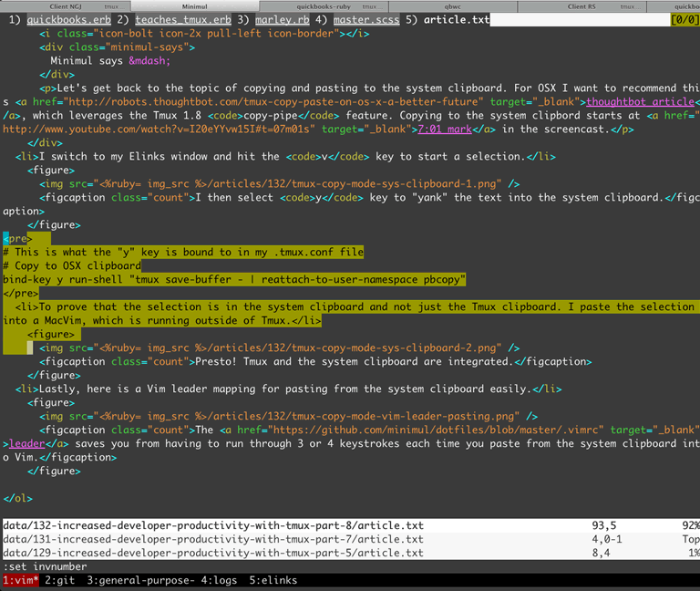The image size is (700, 591).
Task: Switch to tmux window 1:vim
Action: [x=21, y=580]
